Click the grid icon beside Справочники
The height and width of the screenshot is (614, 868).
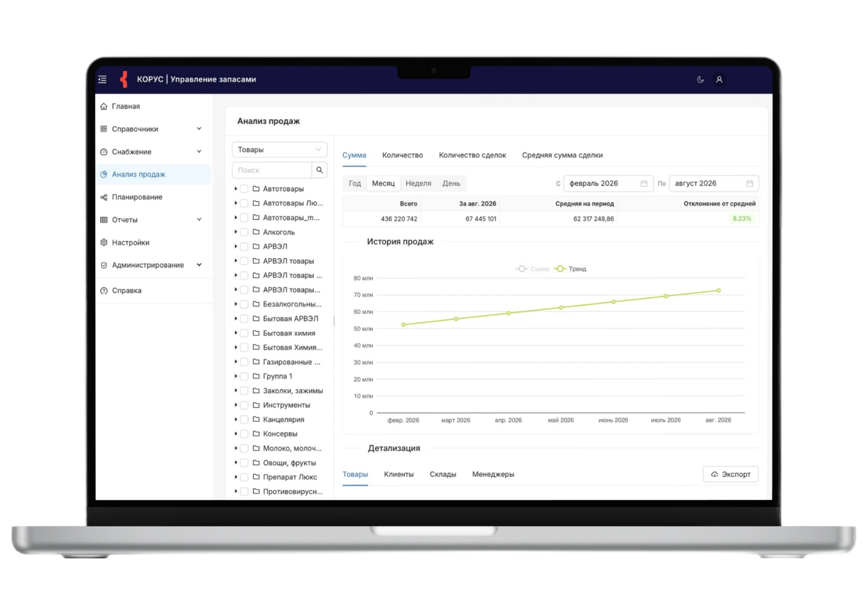[x=104, y=129]
